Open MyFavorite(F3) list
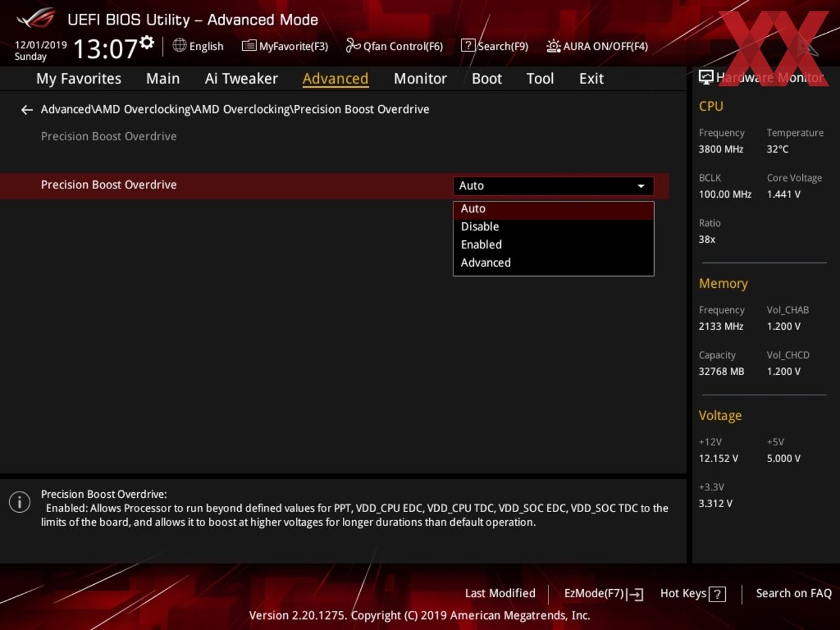This screenshot has height=630, width=840. (285, 46)
